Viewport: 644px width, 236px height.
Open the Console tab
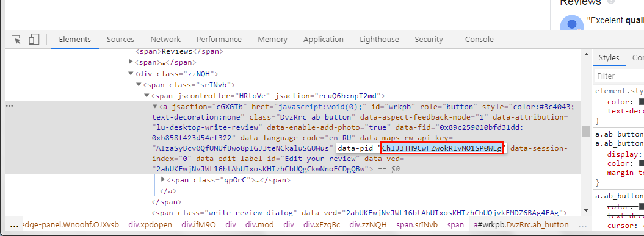479,40
